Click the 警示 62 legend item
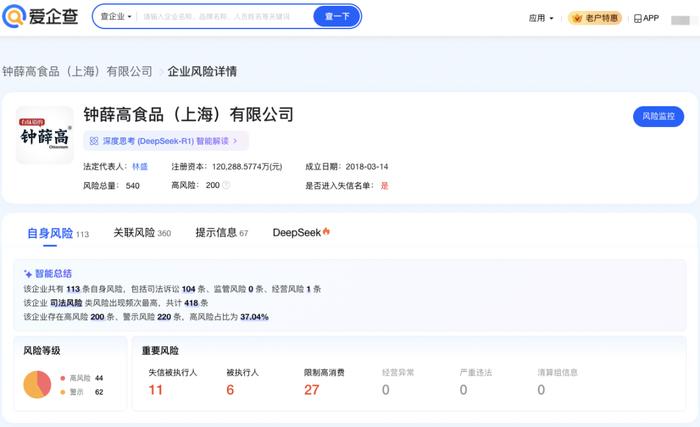The height and width of the screenshot is (427, 700). [82, 392]
